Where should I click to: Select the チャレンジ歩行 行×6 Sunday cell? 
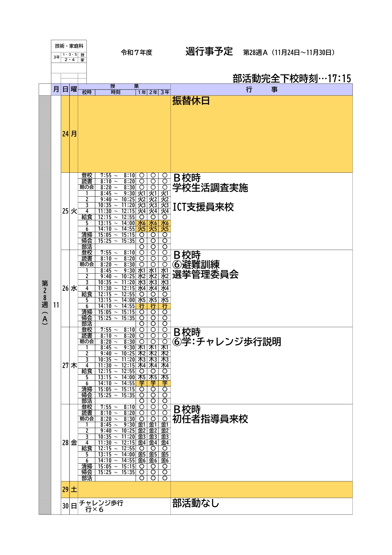tap(101, 506)
